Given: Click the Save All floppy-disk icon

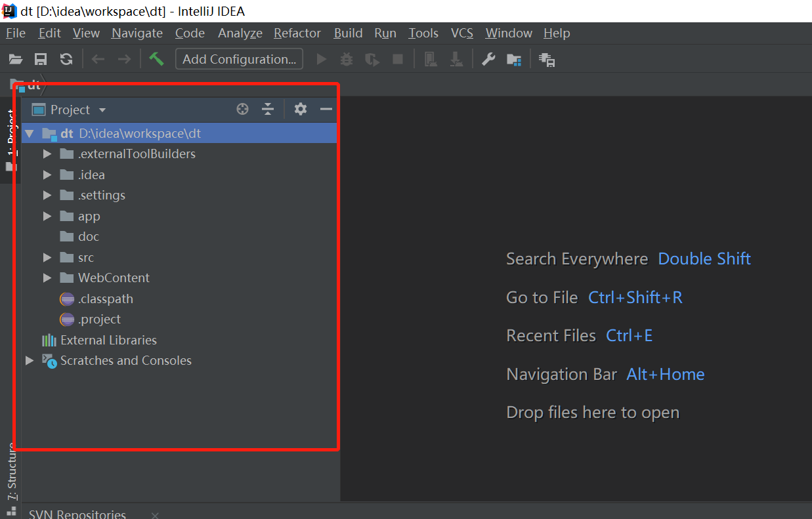Looking at the screenshot, I should pos(41,60).
